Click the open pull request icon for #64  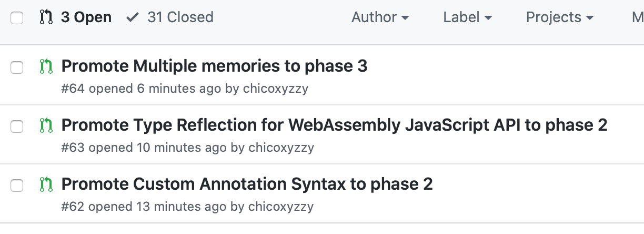coord(46,67)
